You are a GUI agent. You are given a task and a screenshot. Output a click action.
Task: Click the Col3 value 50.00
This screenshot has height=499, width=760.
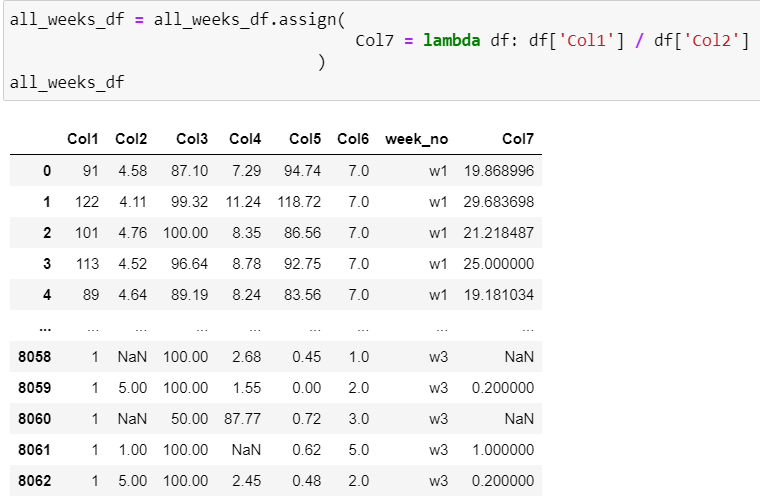pos(190,419)
